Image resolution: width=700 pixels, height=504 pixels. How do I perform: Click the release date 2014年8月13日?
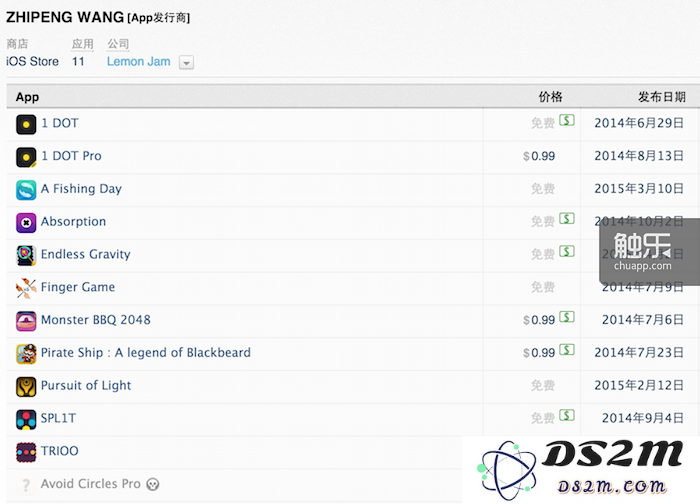639,156
